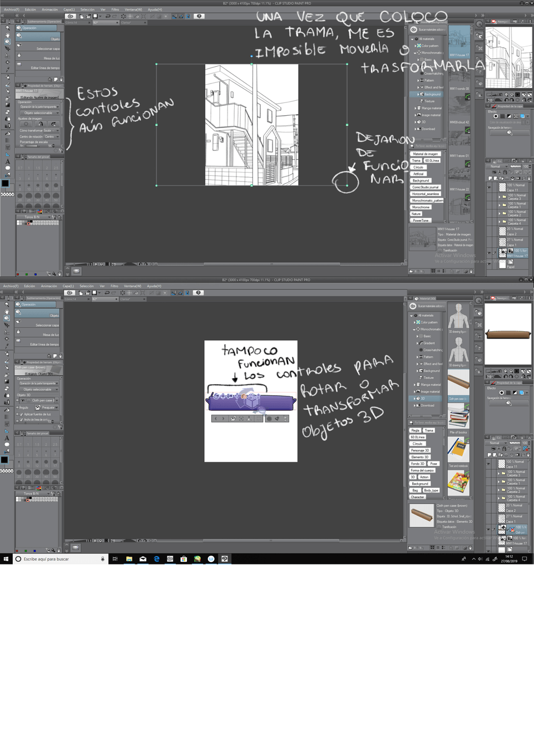Click previous-object arrow under the 3D pen case
This screenshot has height=756, width=534.
(216, 419)
